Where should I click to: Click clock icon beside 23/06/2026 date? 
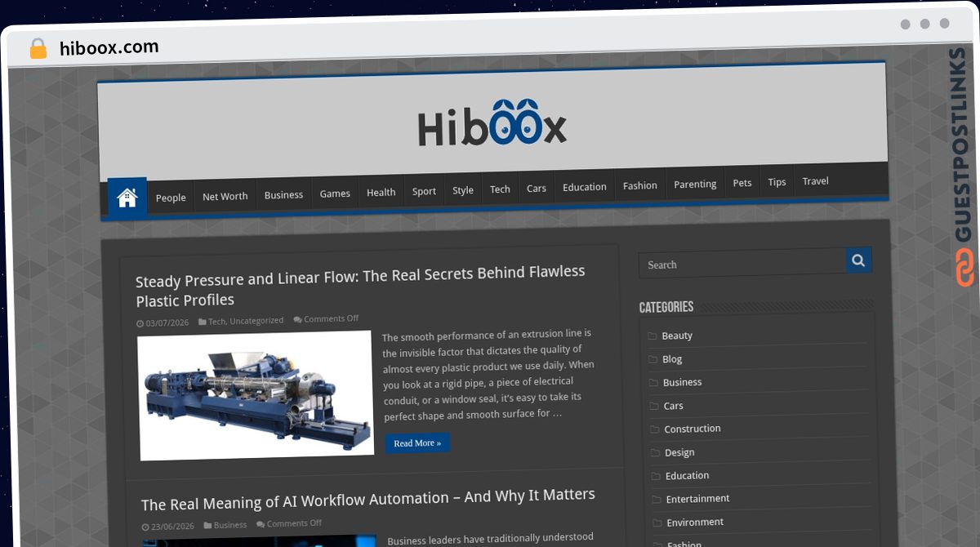tap(145, 527)
